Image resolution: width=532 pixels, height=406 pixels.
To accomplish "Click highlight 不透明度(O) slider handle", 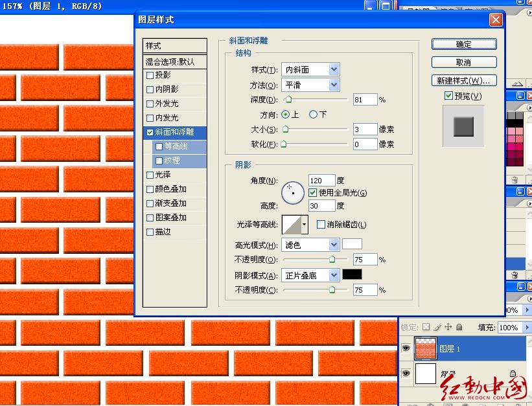I will [x=332, y=260].
